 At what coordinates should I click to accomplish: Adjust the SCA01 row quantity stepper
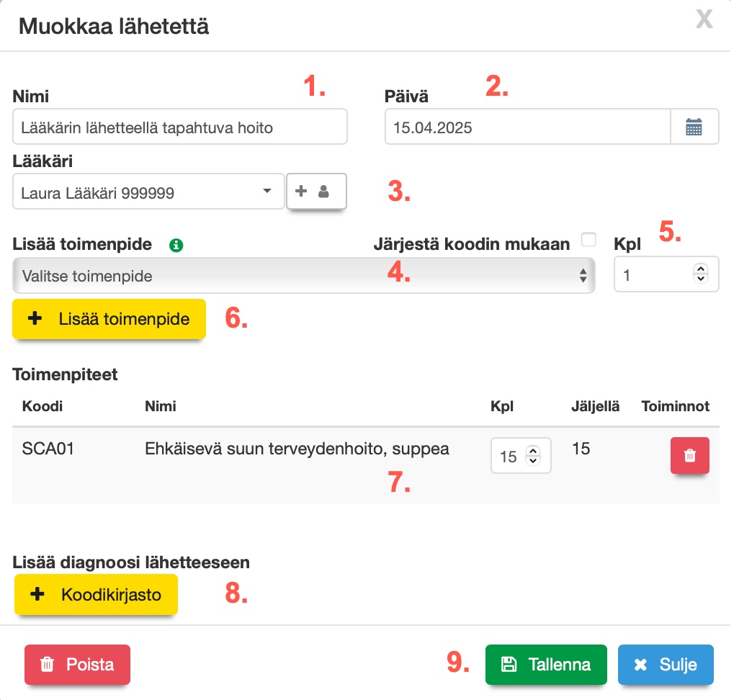533,456
